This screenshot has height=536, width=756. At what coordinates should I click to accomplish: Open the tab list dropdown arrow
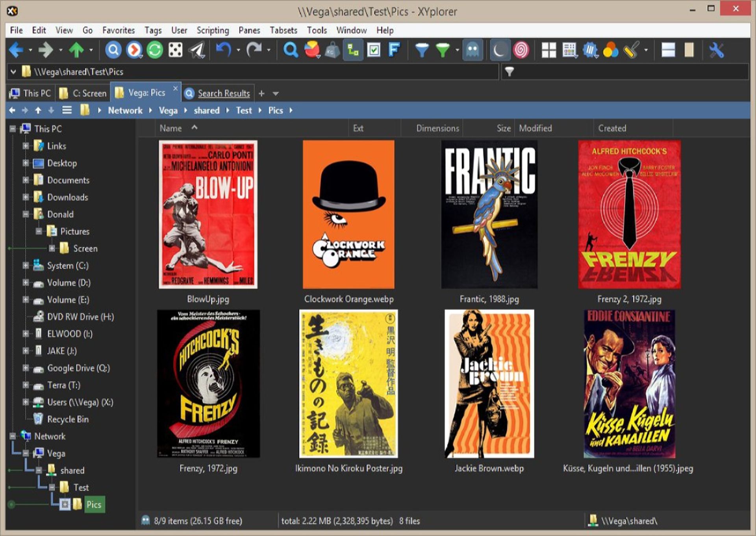(x=276, y=94)
